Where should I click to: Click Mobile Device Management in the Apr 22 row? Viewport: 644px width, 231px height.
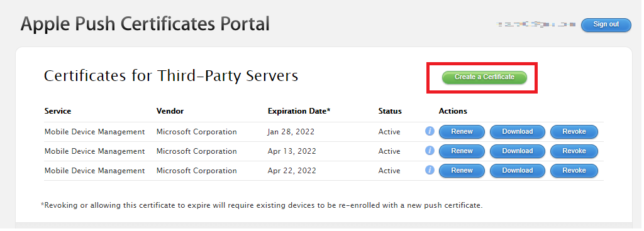pos(94,170)
